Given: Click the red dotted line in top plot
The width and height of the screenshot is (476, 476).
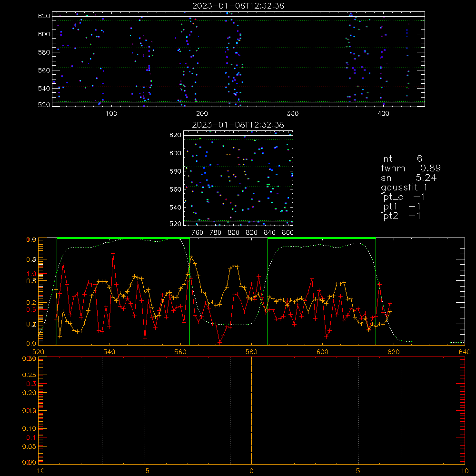Looking at the screenshot, I should [x=238, y=87].
